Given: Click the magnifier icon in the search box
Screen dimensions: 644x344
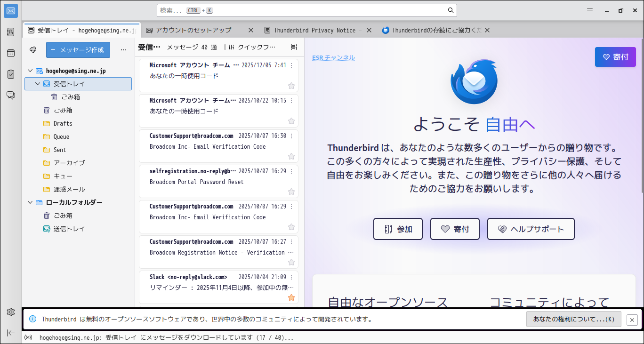Looking at the screenshot, I should (x=451, y=10).
